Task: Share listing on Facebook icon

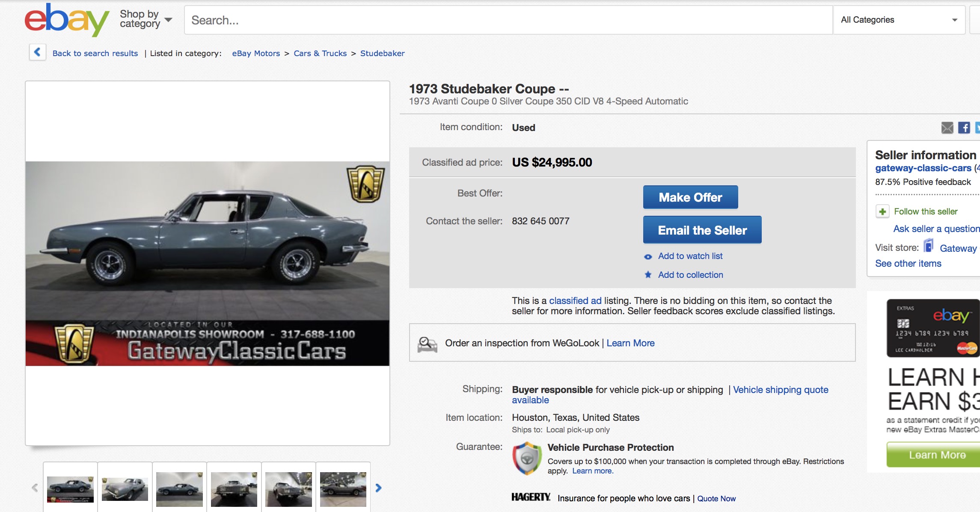Action: pos(964,128)
